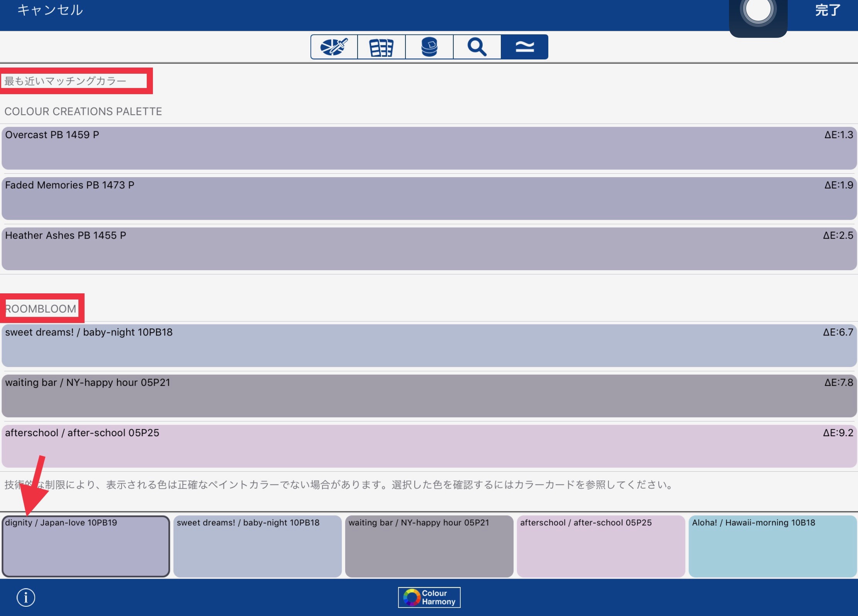Screen dimensions: 858x616
Task: Tap the キャンセル cancel button
Action: click(x=50, y=10)
